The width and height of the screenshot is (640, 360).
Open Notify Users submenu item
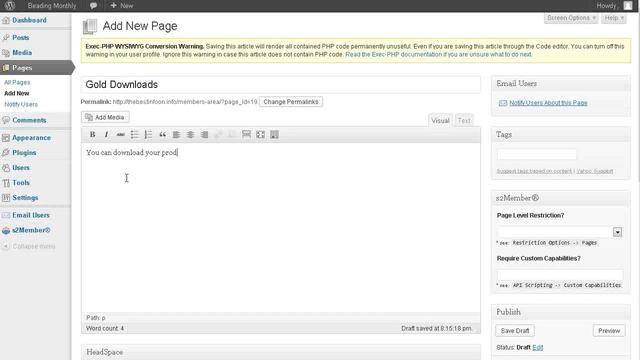pos(21,104)
